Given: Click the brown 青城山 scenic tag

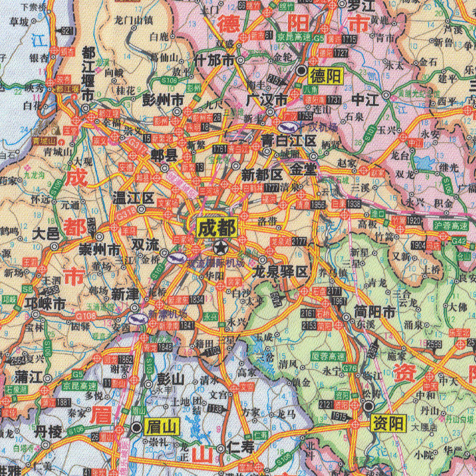Looking at the screenshot, I should (46, 141).
